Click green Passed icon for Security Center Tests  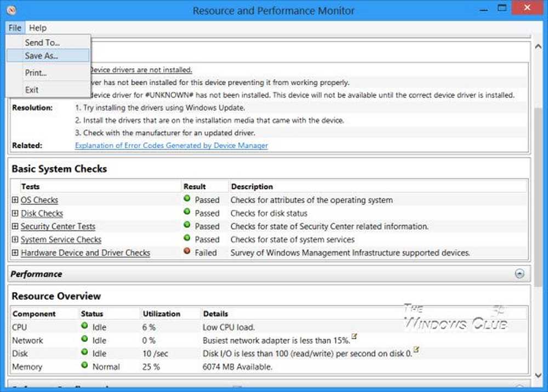(x=187, y=225)
